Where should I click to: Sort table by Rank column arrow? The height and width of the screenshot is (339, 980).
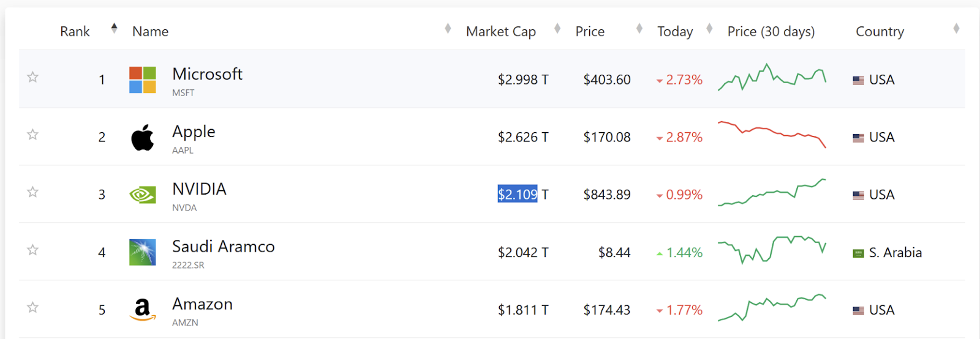pyautogui.click(x=114, y=28)
